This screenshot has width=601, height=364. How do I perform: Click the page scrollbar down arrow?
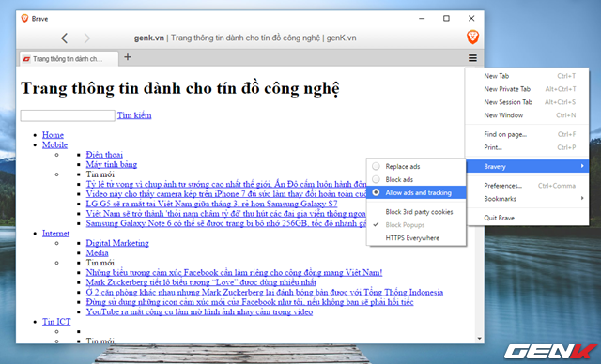coord(479,339)
